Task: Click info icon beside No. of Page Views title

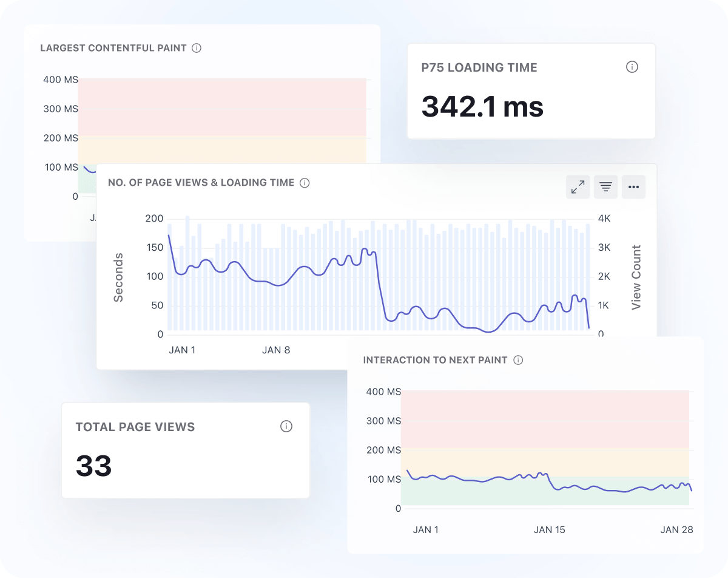Action: (x=304, y=183)
